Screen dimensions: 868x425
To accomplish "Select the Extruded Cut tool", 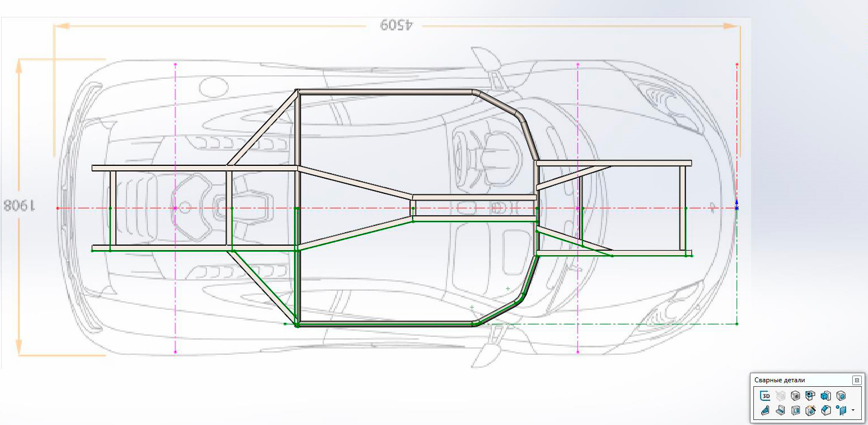I will 795,410.
